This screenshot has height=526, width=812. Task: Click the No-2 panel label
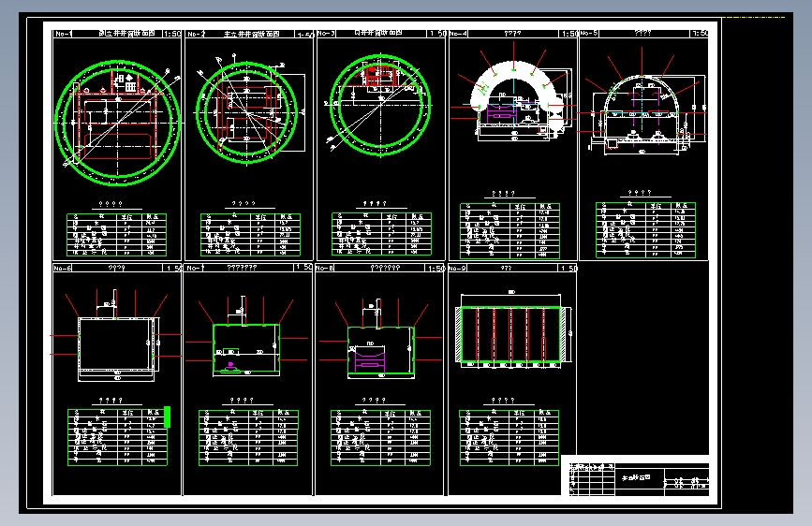(x=197, y=34)
